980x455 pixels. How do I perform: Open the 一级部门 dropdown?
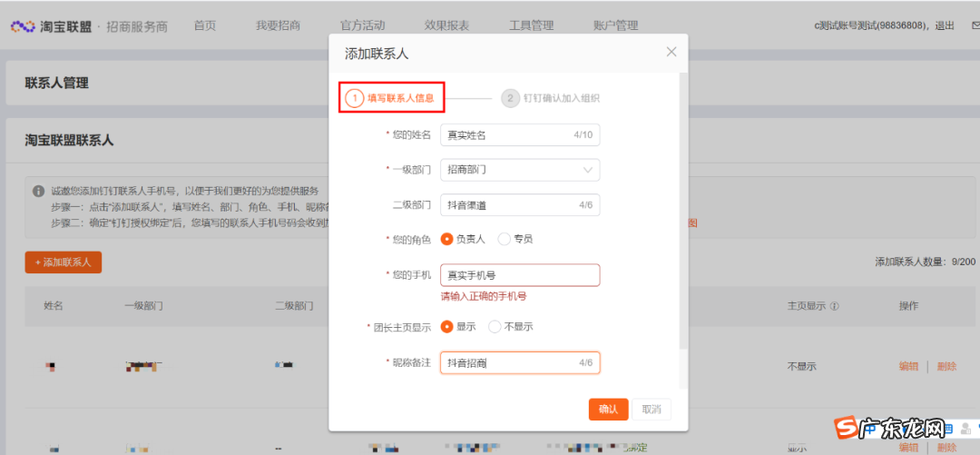[x=520, y=170]
